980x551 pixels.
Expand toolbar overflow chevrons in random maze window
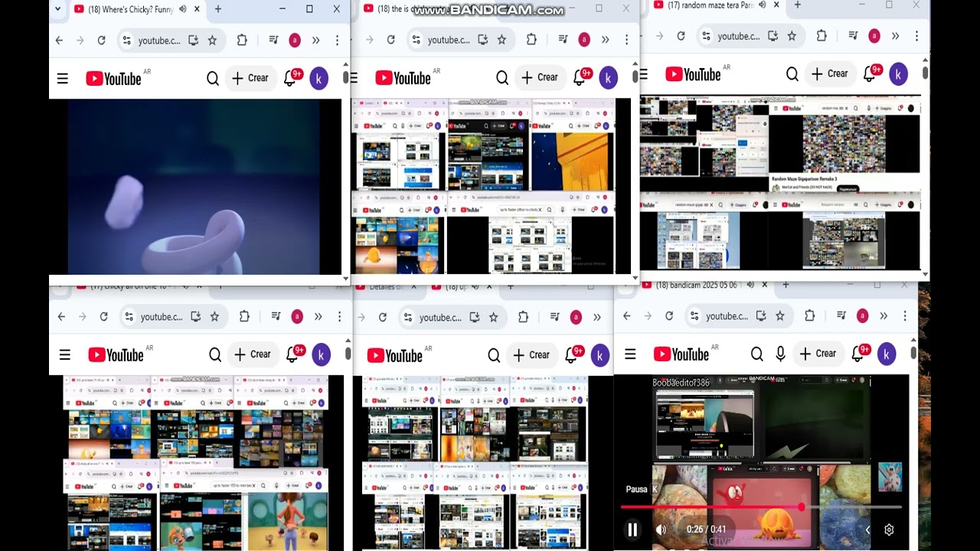895,36
